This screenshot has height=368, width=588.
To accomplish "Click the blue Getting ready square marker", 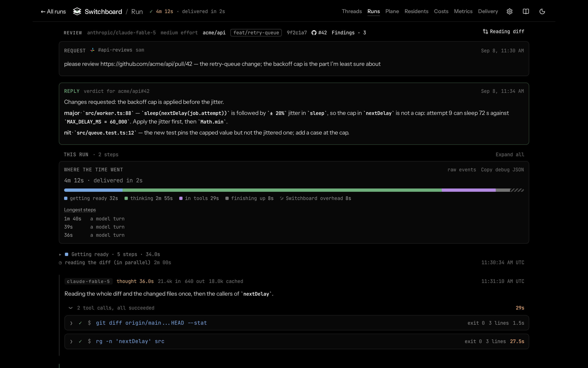I will pos(67,254).
